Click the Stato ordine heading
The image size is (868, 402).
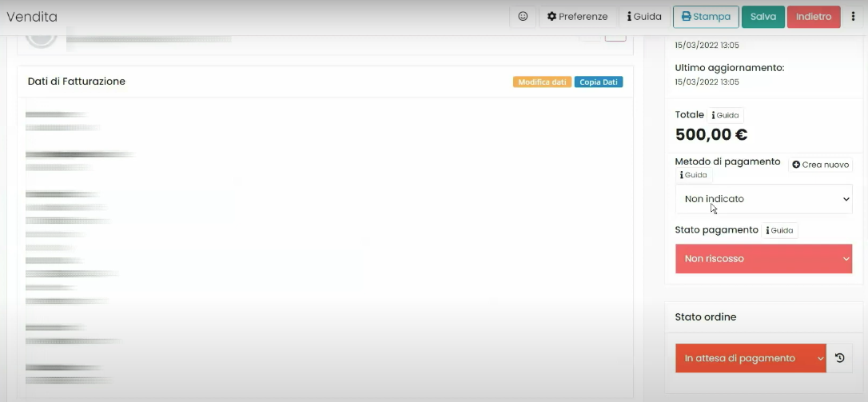pos(706,317)
